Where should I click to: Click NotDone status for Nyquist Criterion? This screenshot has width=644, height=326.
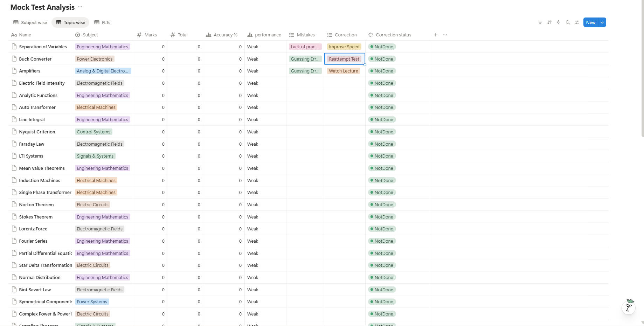pyautogui.click(x=382, y=132)
